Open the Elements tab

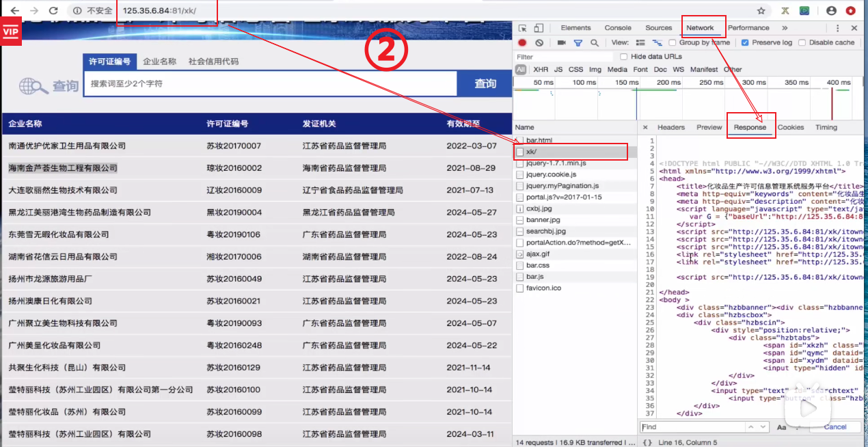(x=575, y=28)
